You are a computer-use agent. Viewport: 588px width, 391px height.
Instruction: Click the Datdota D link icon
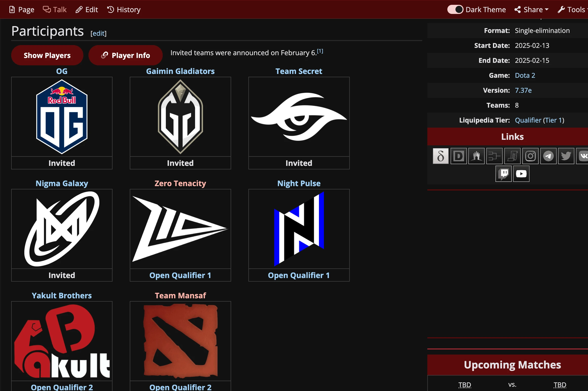pyautogui.click(x=459, y=156)
